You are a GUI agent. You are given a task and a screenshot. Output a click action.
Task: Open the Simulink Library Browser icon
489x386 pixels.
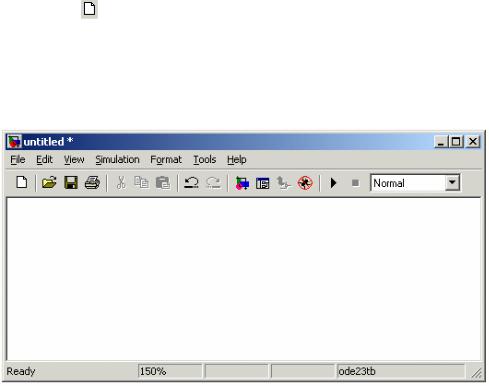click(242, 183)
